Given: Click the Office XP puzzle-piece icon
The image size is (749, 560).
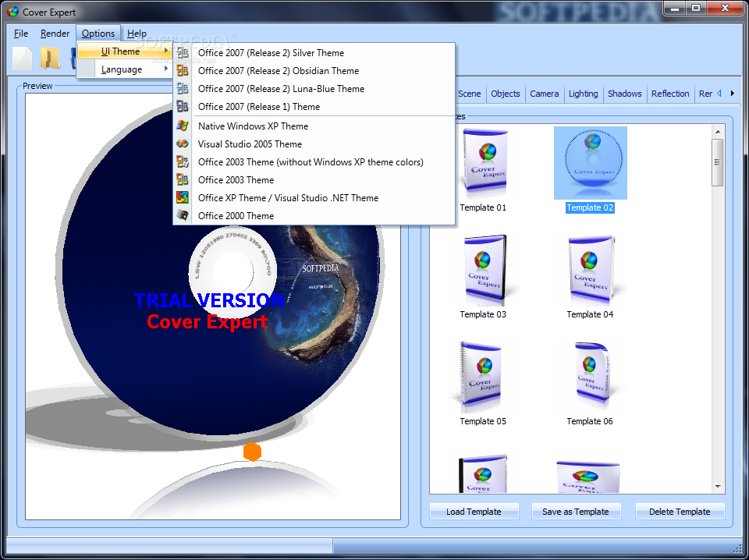Looking at the screenshot, I should (183, 197).
